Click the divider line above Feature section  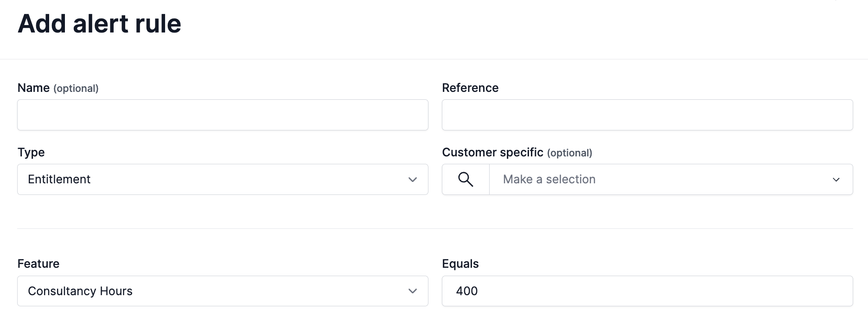[x=435, y=228]
